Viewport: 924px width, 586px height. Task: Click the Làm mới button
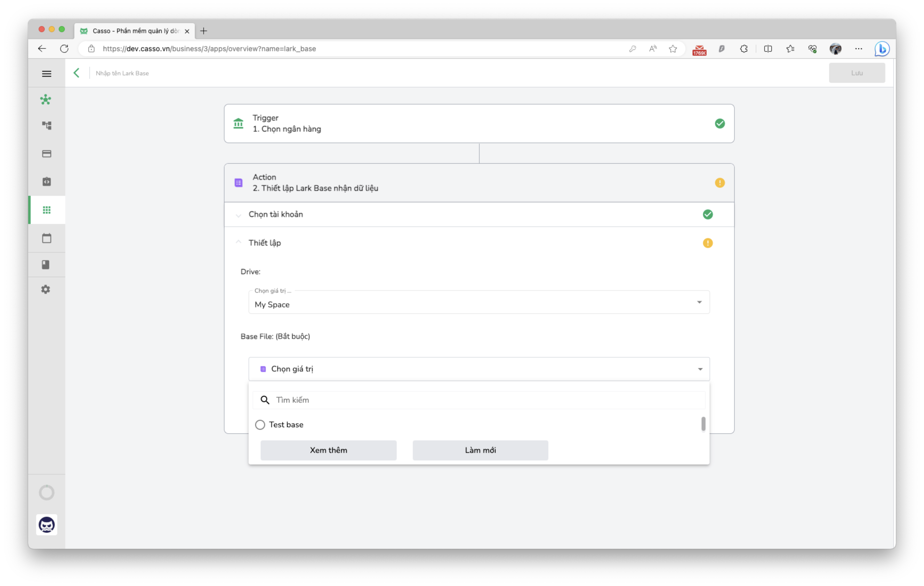pyautogui.click(x=480, y=450)
